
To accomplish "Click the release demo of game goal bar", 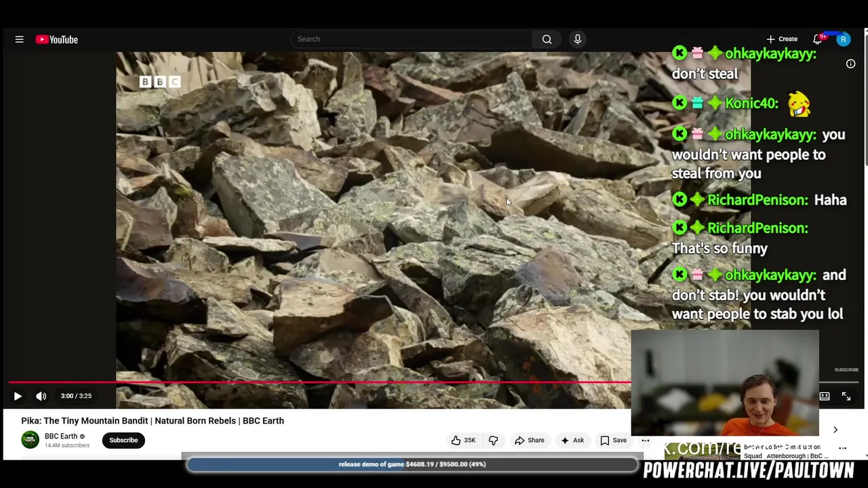I will (412, 464).
